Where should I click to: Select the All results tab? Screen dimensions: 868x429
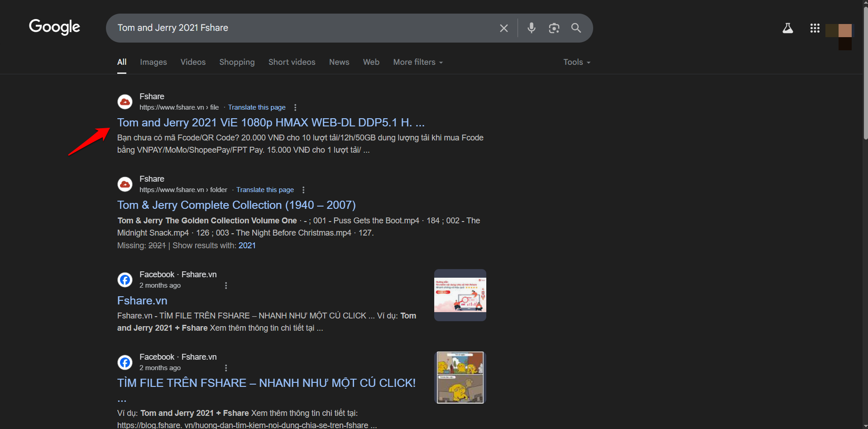coord(122,62)
